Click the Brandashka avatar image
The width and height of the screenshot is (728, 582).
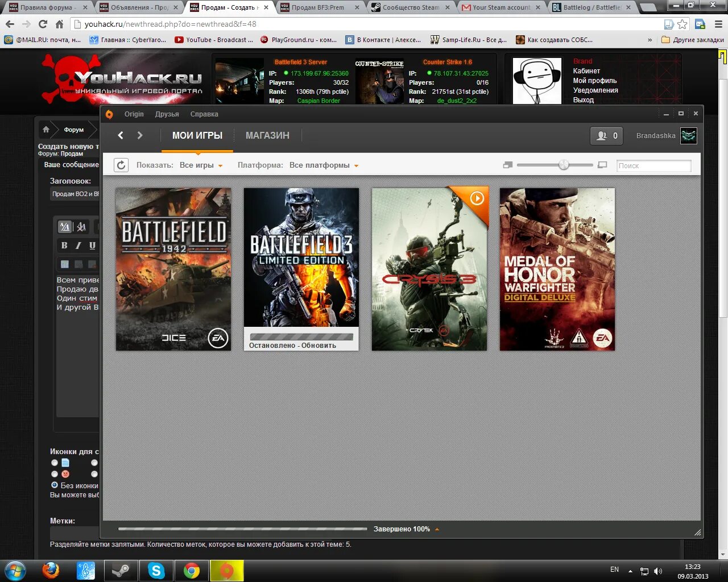click(x=689, y=136)
